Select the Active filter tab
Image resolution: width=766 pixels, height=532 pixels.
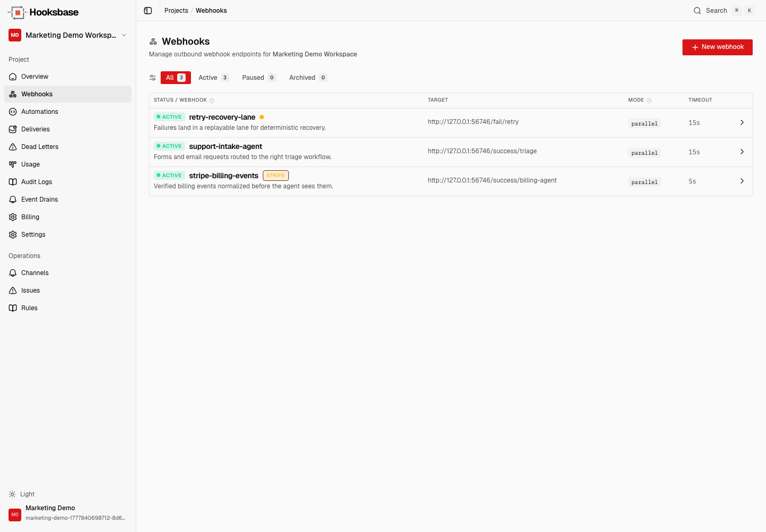[213, 78]
